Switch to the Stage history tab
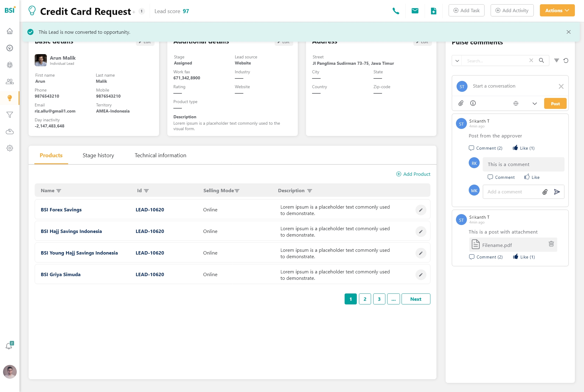Image resolution: width=584 pixels, height=392 pixels. 98,155
